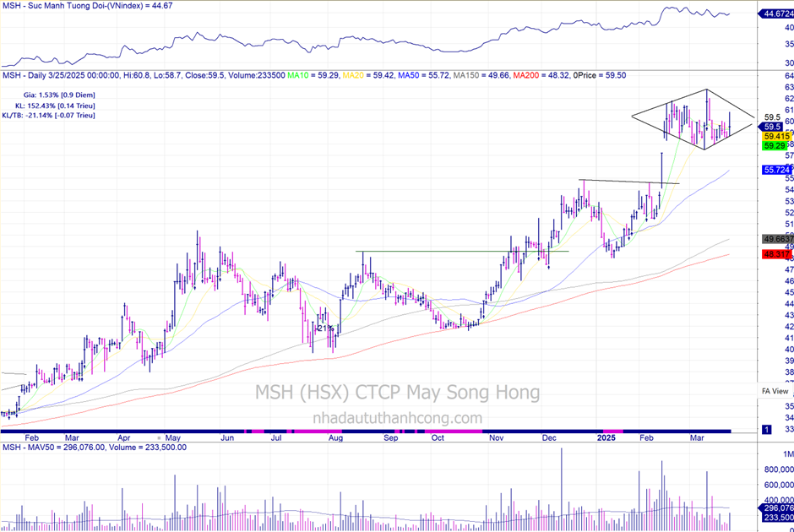The width and height of the screenshot is (794, 532).
Task: Click the FA View label
Action: click(775, 391)
